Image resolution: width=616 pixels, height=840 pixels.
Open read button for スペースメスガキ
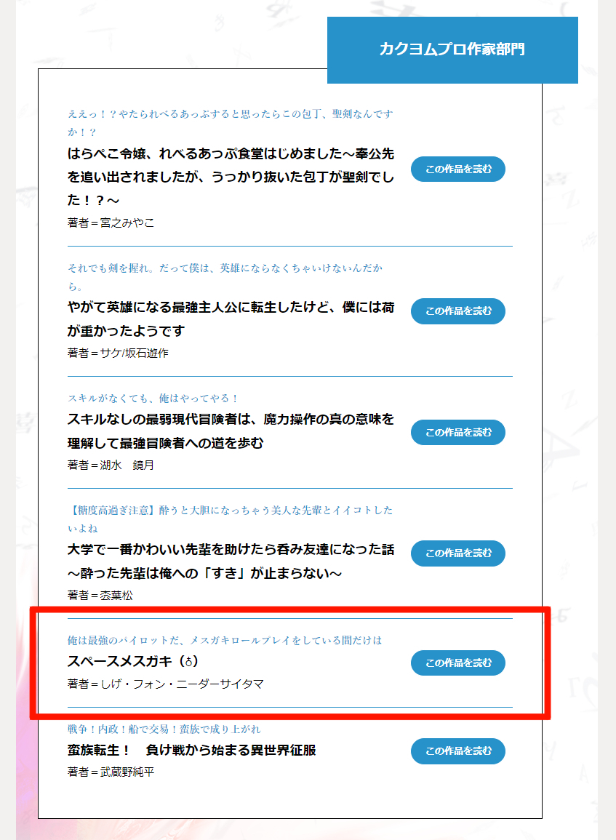point(458,663)
